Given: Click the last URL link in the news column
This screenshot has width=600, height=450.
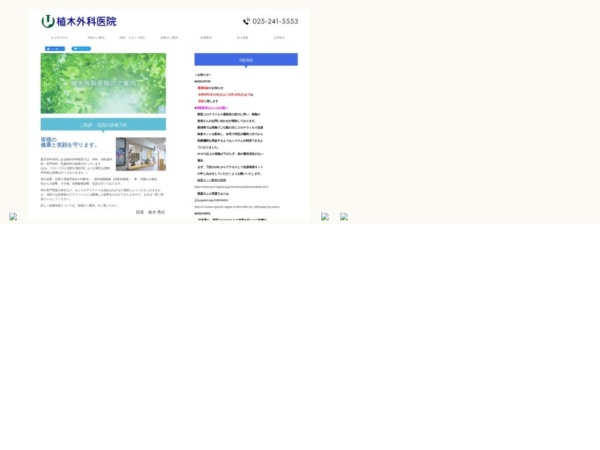Looking at the screenshot, I should click(x=237, y=207).
